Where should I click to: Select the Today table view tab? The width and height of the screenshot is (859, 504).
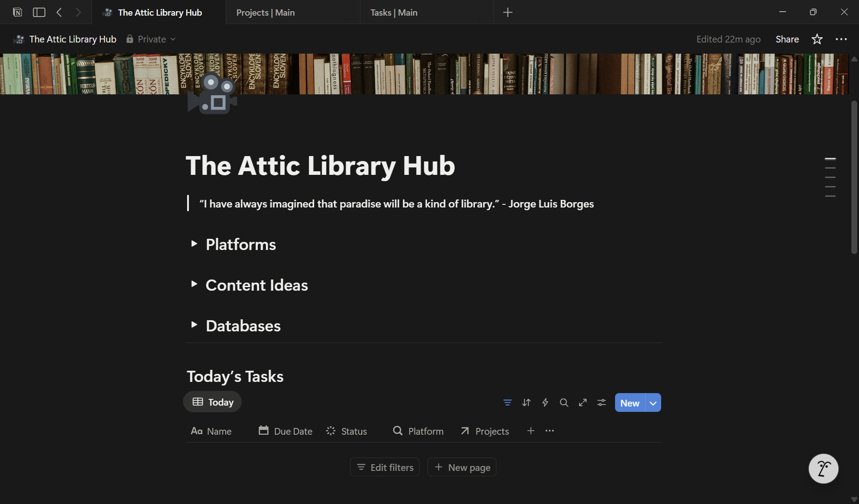coord(213,402)
